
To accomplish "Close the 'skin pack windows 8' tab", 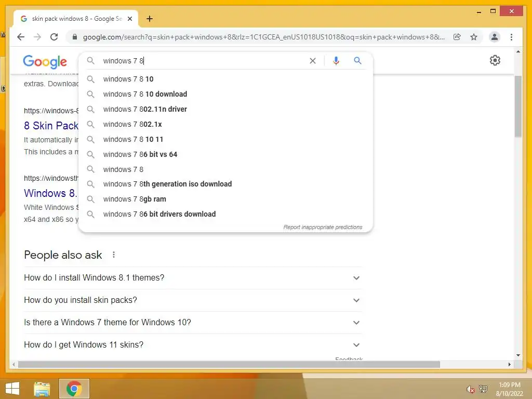I will click(129, 19).
